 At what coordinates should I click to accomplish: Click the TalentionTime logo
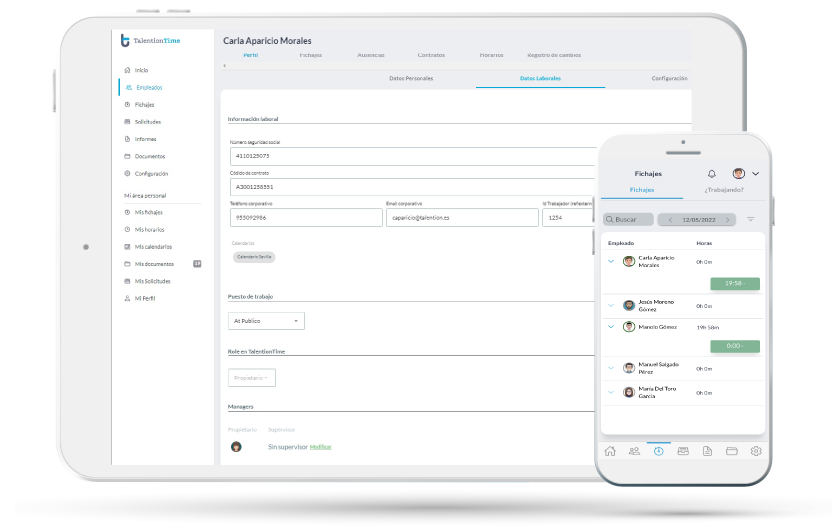(x=151, y=40)
